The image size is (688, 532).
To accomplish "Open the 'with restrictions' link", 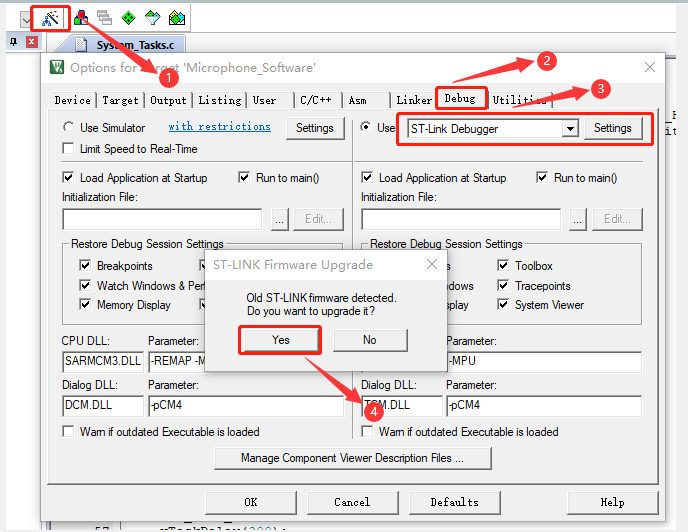I will 219,127.
